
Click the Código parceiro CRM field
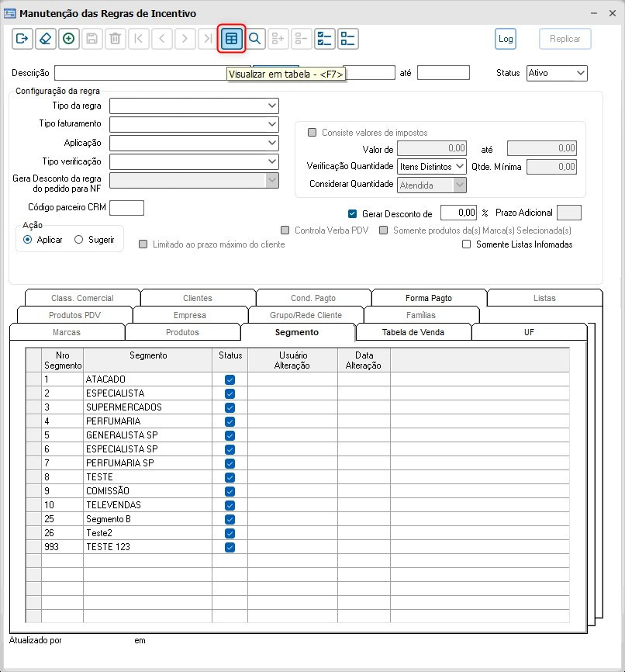pos(127,208)
